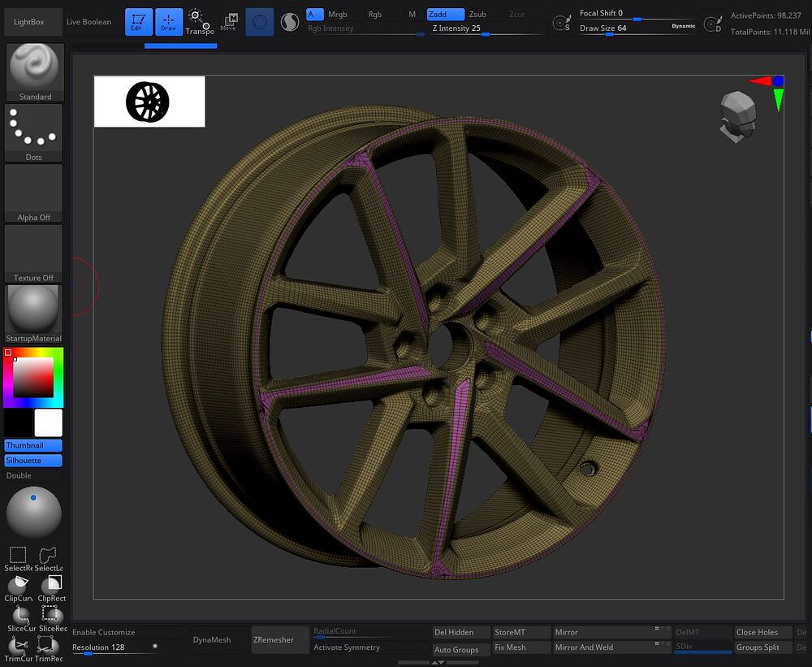
Task: Click Close Holes button
Action: click(x=763, y=632)
